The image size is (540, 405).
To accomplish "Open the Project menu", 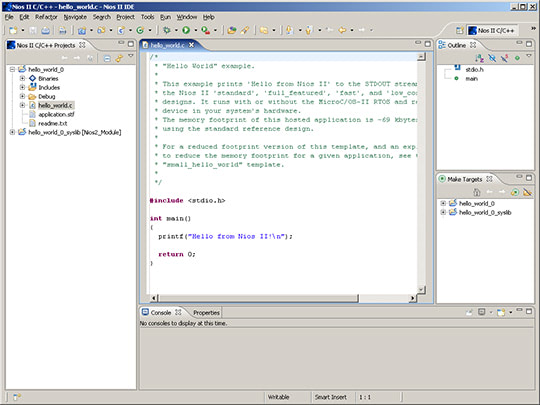I will [x=125, y=17].
